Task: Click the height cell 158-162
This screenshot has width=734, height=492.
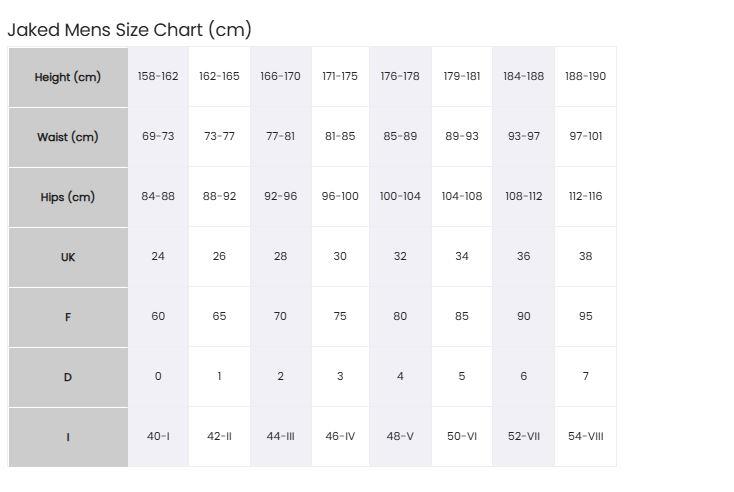Action: [x=158, y=76]
